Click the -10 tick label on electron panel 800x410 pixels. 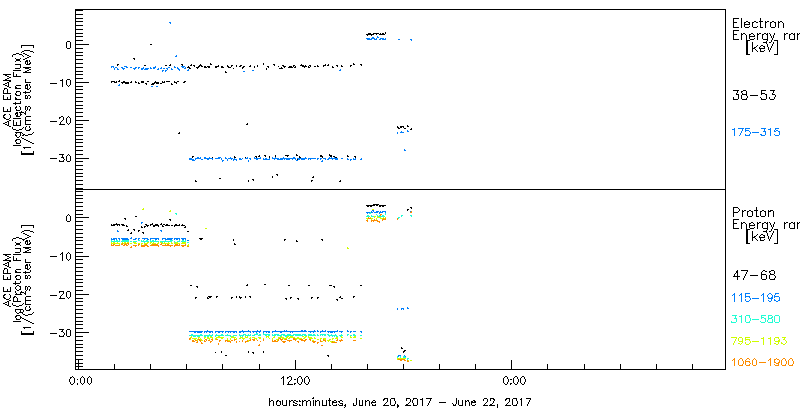60,83
